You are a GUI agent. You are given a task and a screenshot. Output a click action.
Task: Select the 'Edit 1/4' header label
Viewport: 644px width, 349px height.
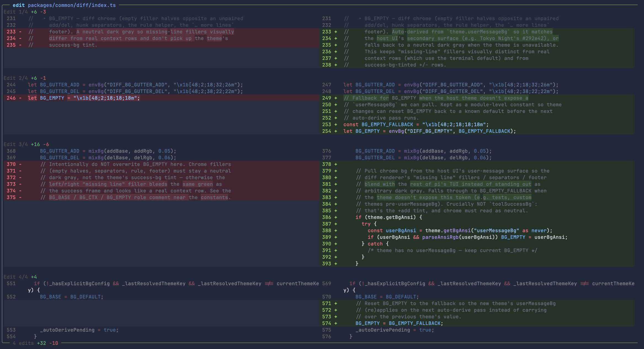click(16, 12)
